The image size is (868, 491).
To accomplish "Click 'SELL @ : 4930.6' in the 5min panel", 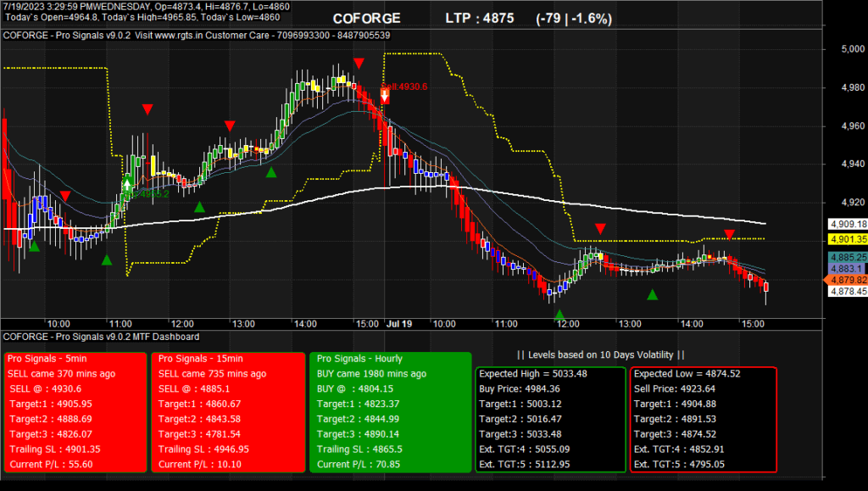I will pyautogui.click(x=46, y=388).
